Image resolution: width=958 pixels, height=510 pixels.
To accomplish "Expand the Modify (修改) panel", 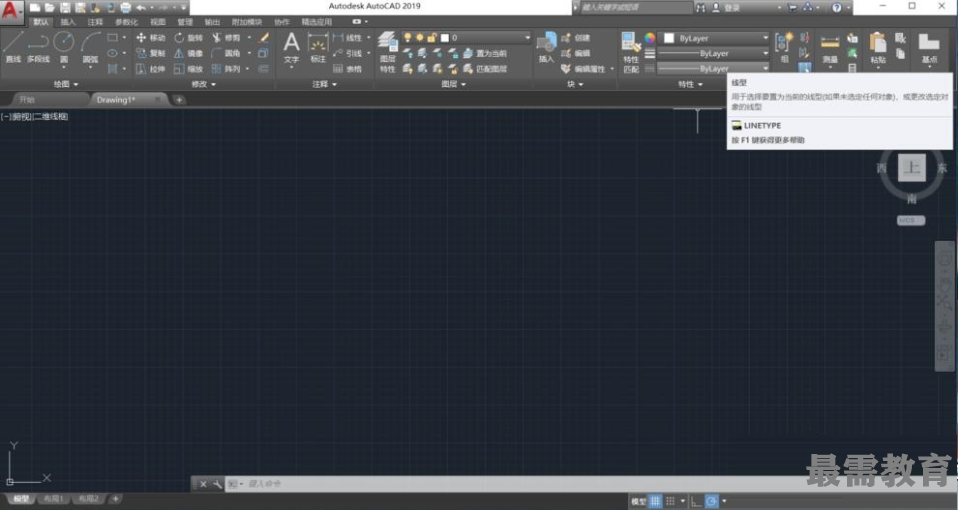I will [203, 84].
